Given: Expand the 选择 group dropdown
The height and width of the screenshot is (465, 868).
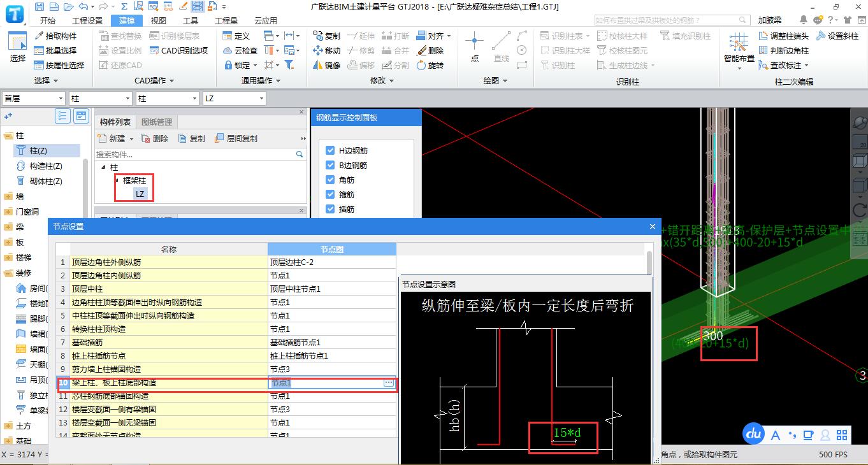Looking at the screenshot, I should [55, 81].
